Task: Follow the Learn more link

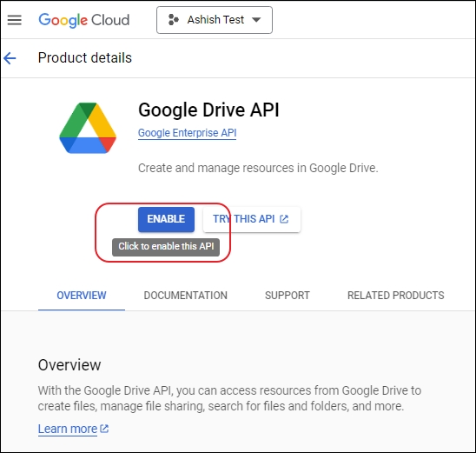Action: click(x=68, y=429)
